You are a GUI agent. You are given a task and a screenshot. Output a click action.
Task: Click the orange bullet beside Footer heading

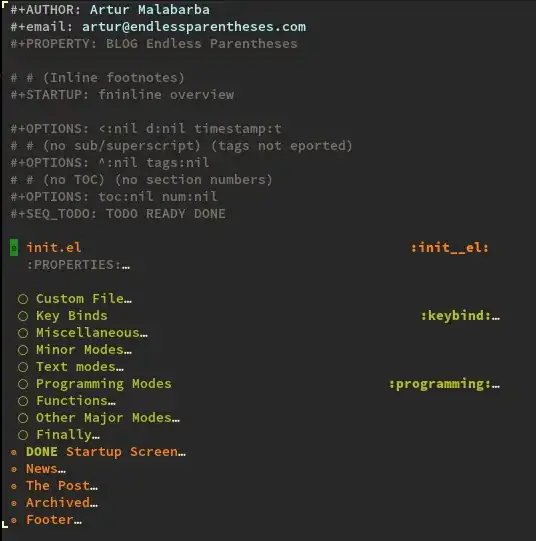click(x=14, y=520)
